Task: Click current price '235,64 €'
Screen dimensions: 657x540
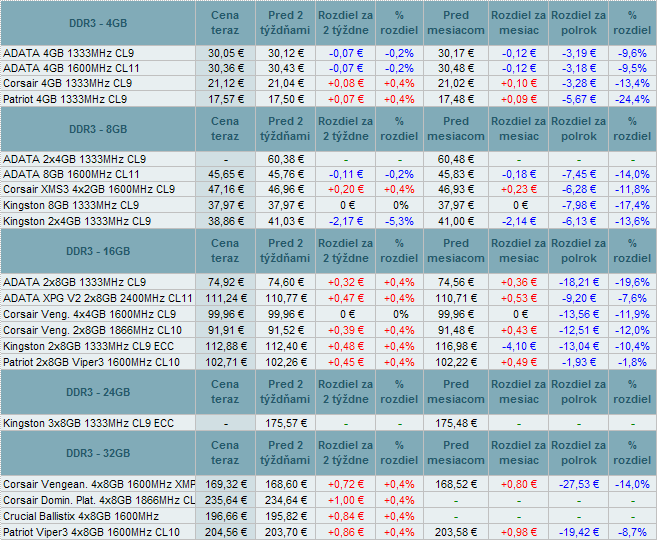Action: pos(226,500)
